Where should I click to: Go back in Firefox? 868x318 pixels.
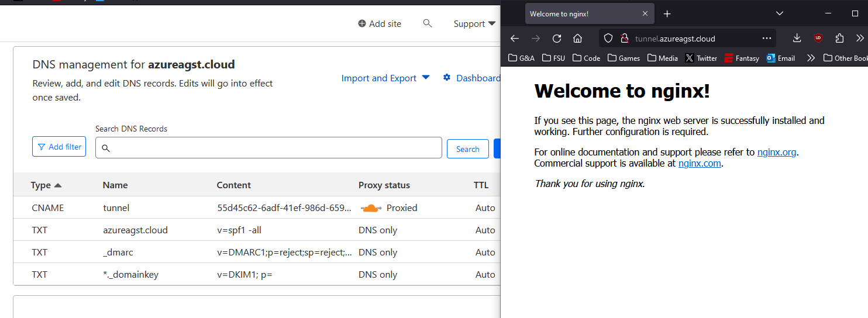tap(515, 39)
